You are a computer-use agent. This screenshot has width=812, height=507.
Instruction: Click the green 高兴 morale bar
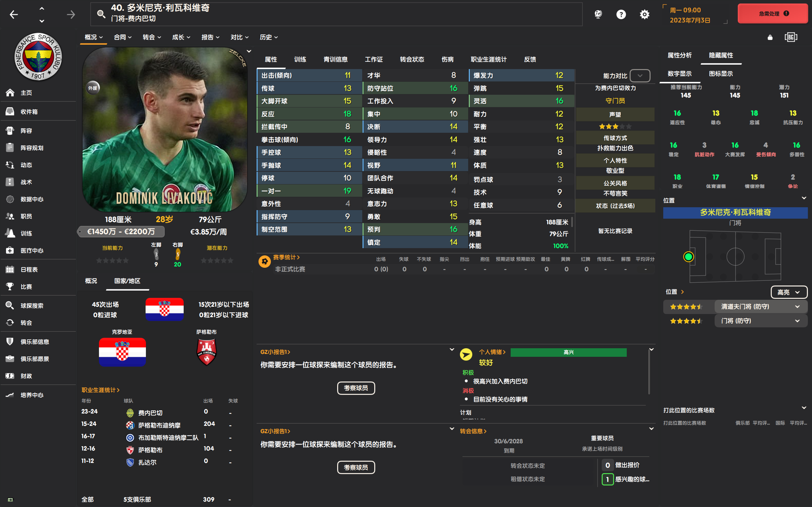pyautogui.click(x=568, y=352)
